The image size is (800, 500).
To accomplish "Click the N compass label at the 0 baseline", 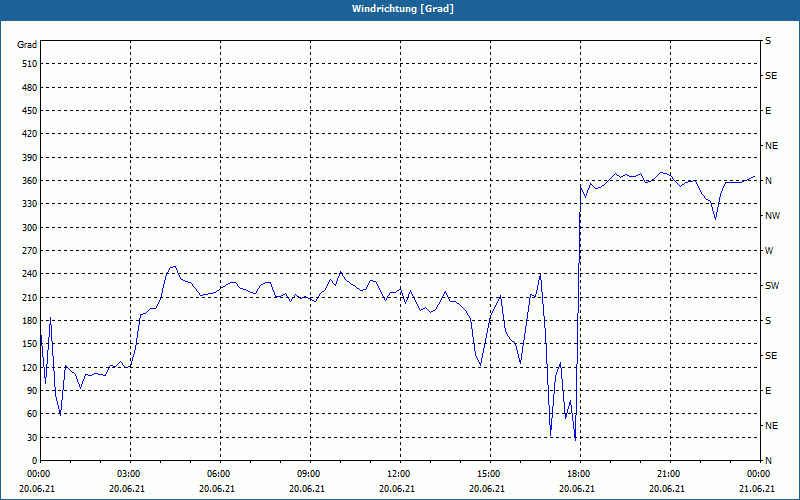I will pyautogui.click(x=768, y=460).
